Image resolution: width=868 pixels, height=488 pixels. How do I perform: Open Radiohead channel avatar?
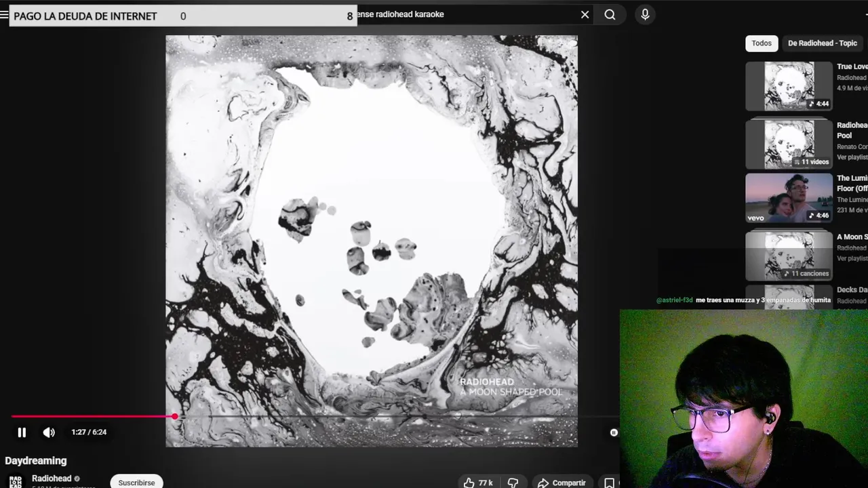[x=15, y=482]
